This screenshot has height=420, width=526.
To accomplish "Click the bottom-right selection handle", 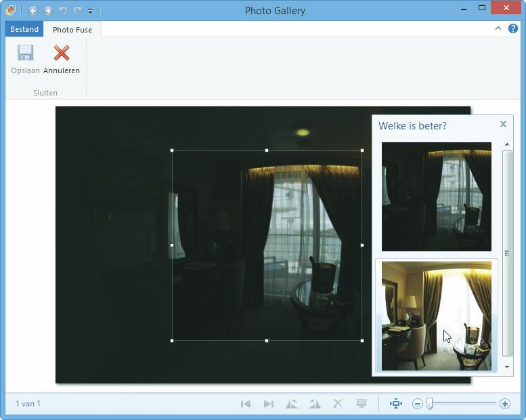I will (362, 341).
